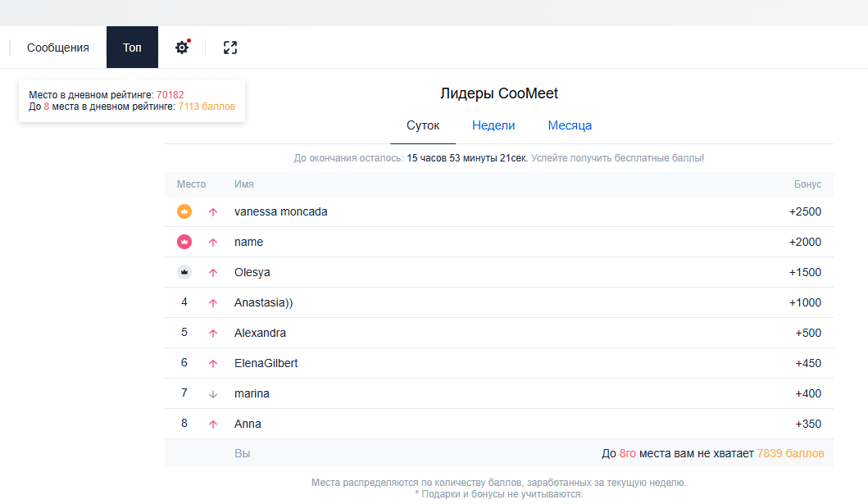
Task: Click the up arrow beside Anastasia))
Action: [213, 303]
